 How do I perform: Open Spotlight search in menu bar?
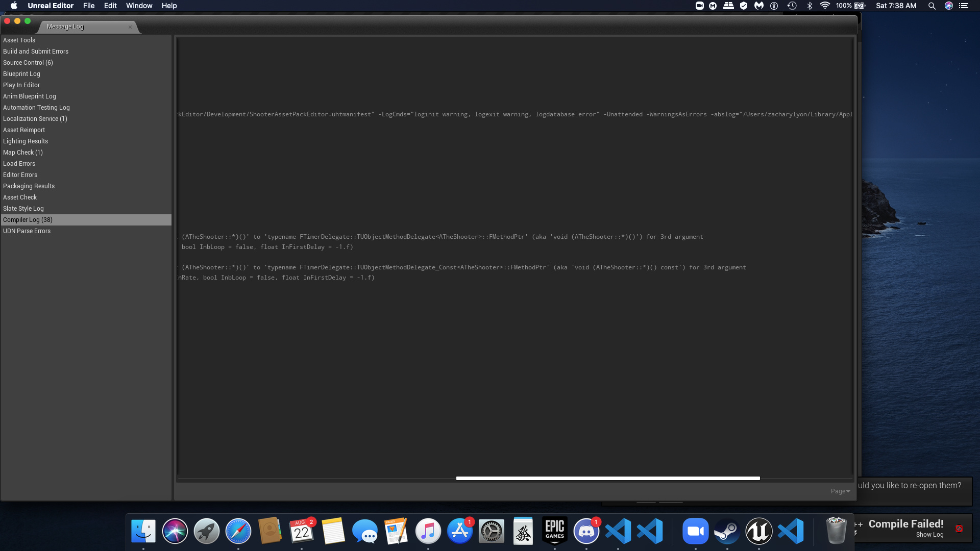932,6
